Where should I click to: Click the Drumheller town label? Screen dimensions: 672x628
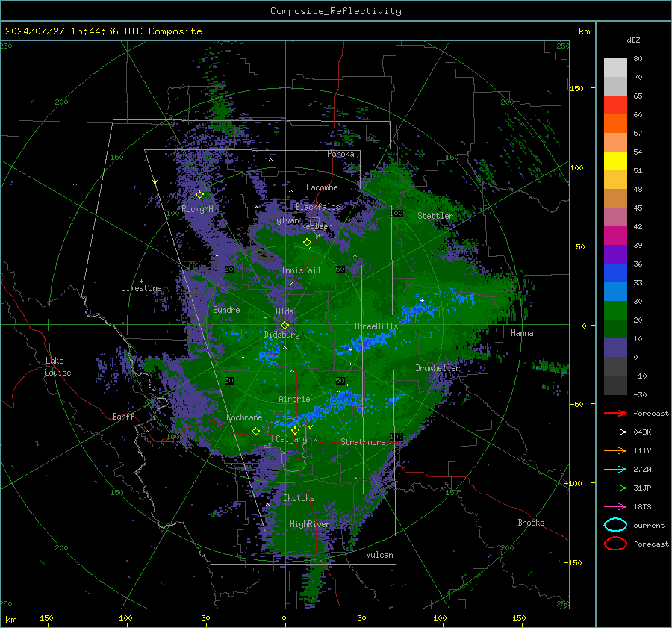tap(438, 368)
